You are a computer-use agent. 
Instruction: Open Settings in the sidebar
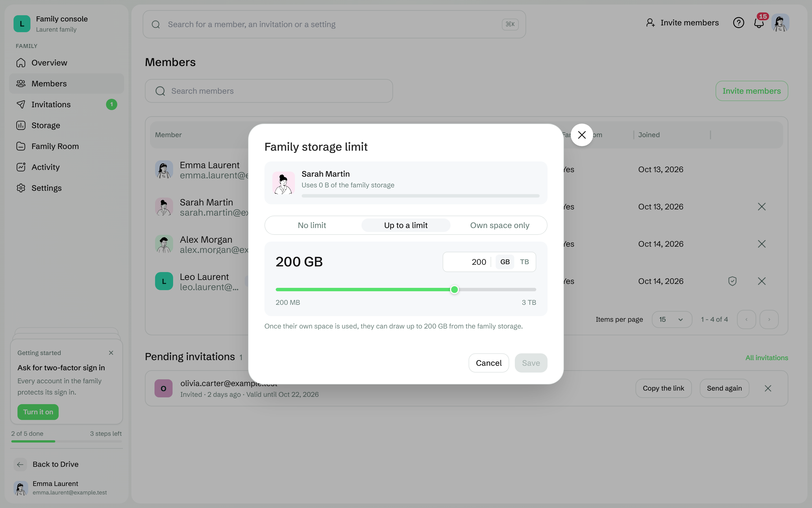(67, 188)
